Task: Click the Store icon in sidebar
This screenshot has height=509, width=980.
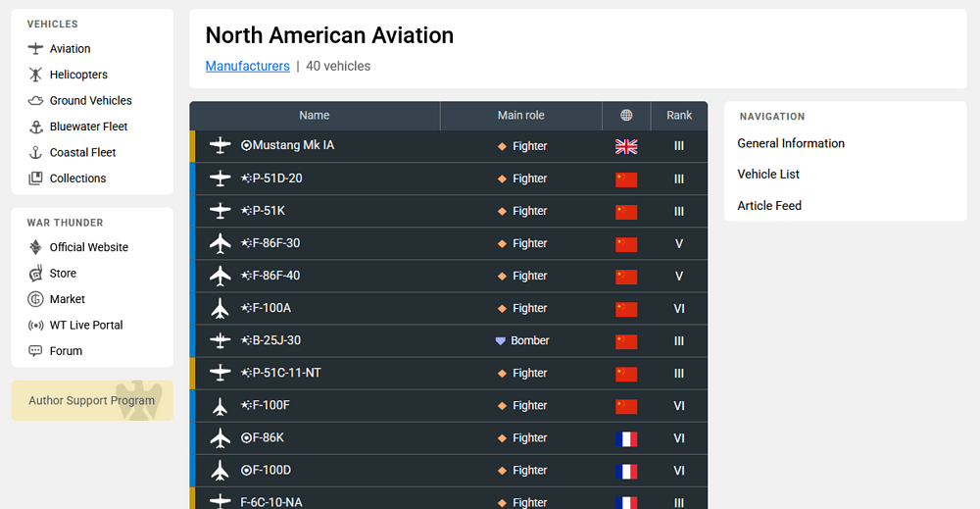Action: (35, 274)
